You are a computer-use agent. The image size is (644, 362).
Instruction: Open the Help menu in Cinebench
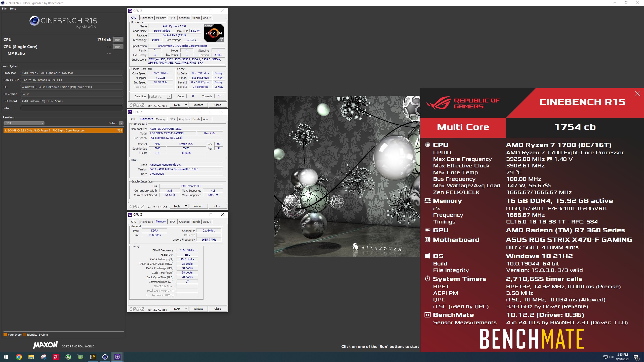pyautogui.click(x=13, y=9)
